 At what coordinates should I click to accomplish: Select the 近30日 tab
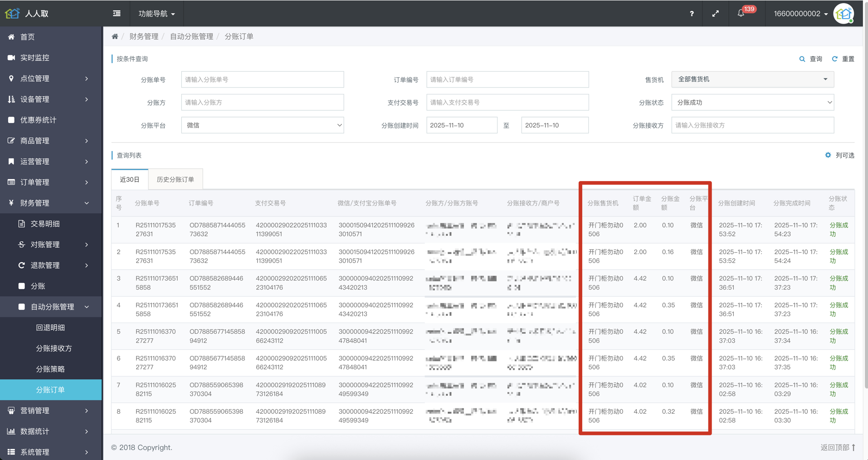(x=130, y=180)
